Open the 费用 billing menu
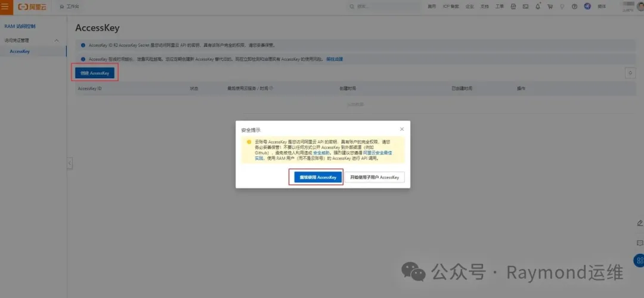This screenshot has width=644, height=298. tap(432, 7)
